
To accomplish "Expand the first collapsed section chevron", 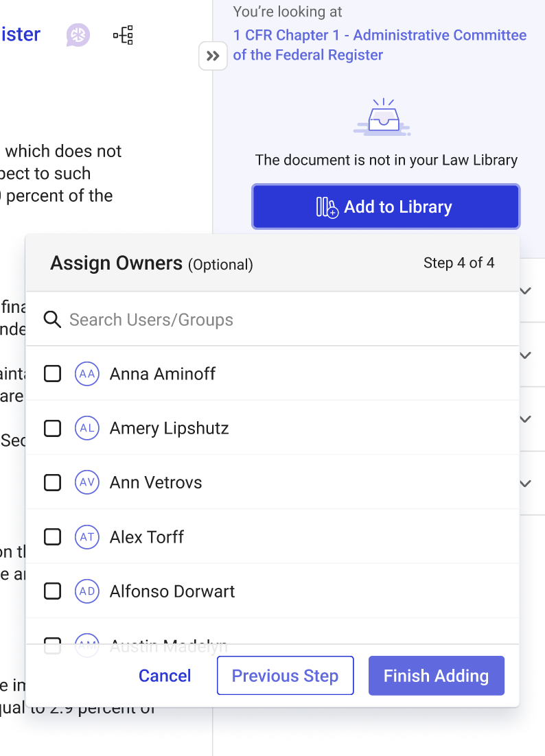I will 526,291.
